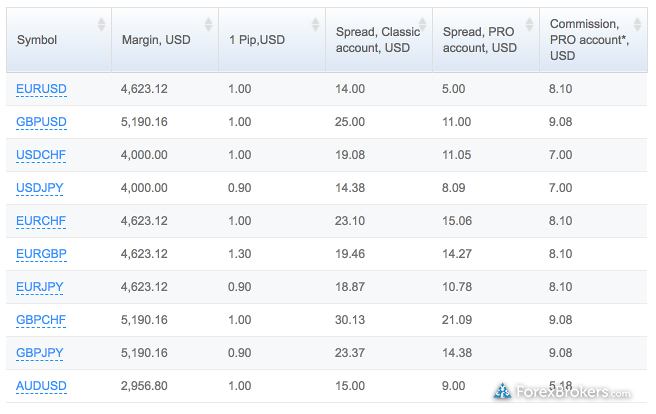Open the GBPUSD symbol link
Viewport: 656px width, 414px height.
[x=41, y=122]
